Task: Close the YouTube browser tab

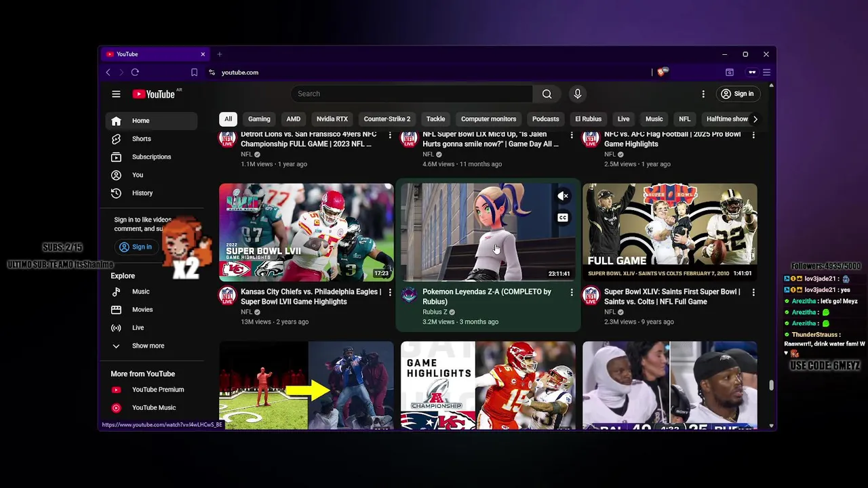Action: 203,54
